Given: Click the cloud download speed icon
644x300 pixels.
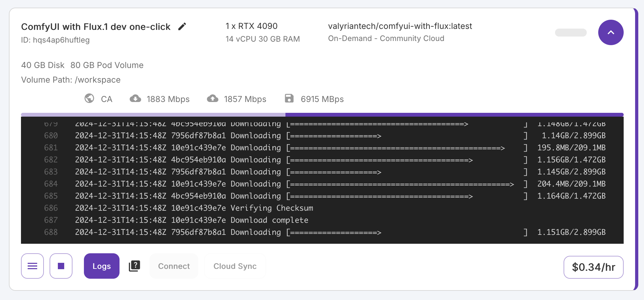Looking at the screenshot, I should (135, 99).
